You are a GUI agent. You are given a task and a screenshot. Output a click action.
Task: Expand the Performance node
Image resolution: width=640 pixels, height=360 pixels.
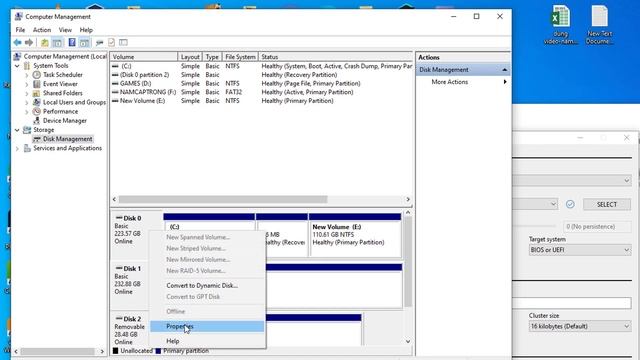pos(27,111)
